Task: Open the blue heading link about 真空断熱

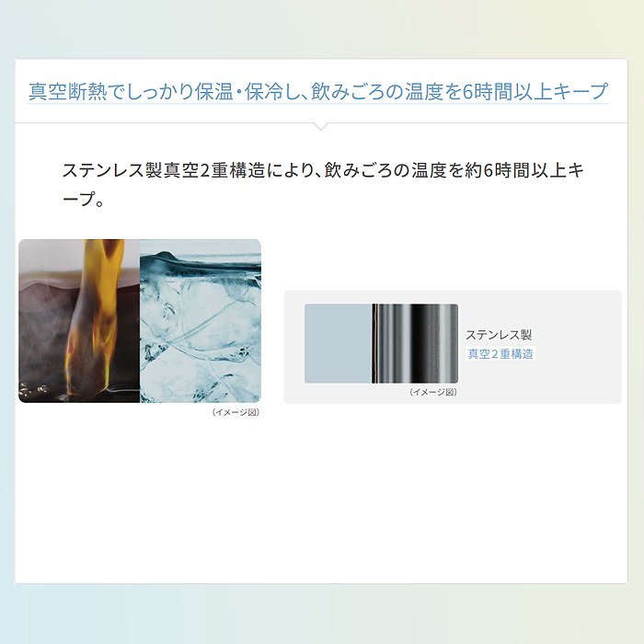Action: pyautogui.click(x=318, y=92)
